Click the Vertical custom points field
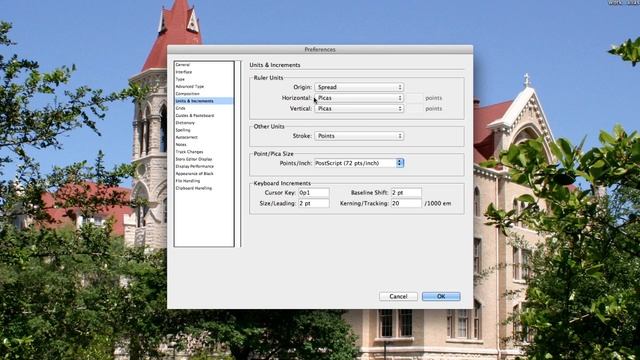 [415, 109]
